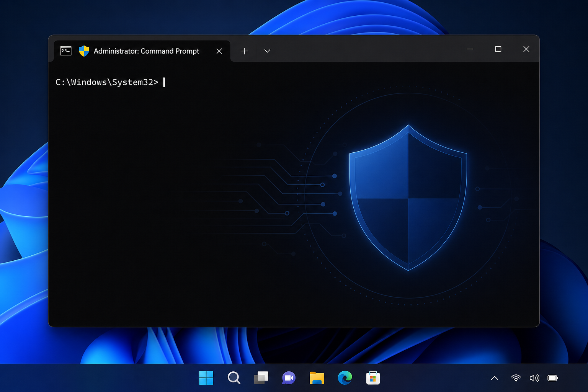
Task: Open the Windows Start menu
Action: coord(206,378)
